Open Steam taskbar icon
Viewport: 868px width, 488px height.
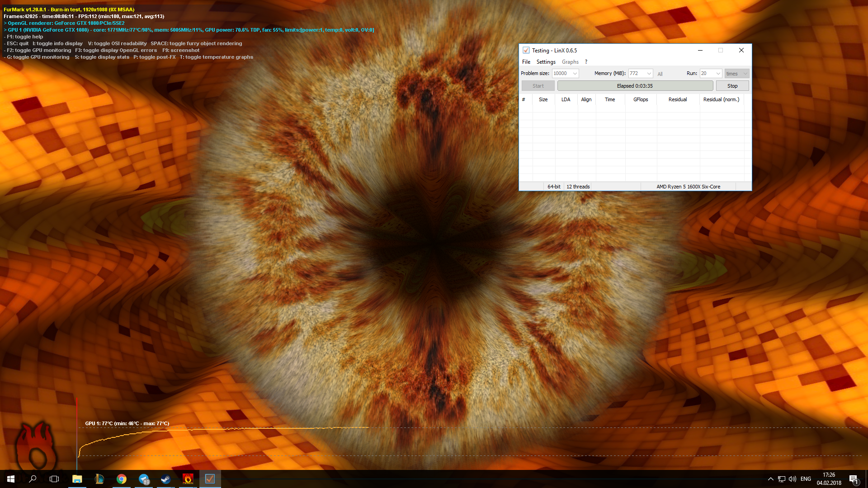click(x=165, y=479)
